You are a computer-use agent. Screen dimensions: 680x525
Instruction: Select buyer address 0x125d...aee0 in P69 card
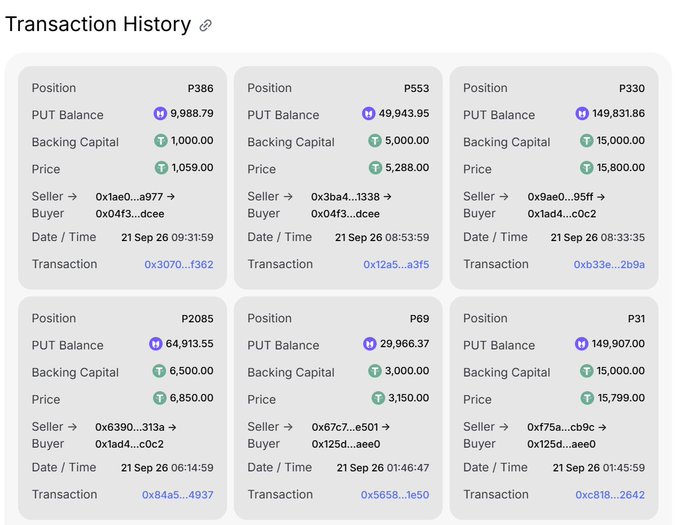346,444
